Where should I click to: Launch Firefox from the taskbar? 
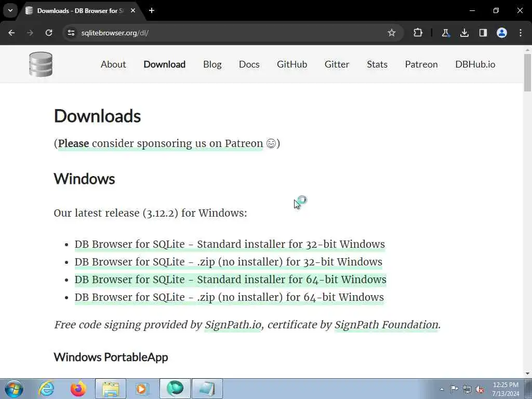(78, 389)
